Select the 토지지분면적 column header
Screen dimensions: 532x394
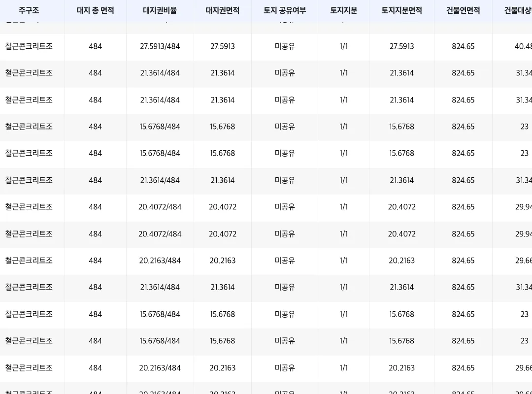tap(402, 10)
